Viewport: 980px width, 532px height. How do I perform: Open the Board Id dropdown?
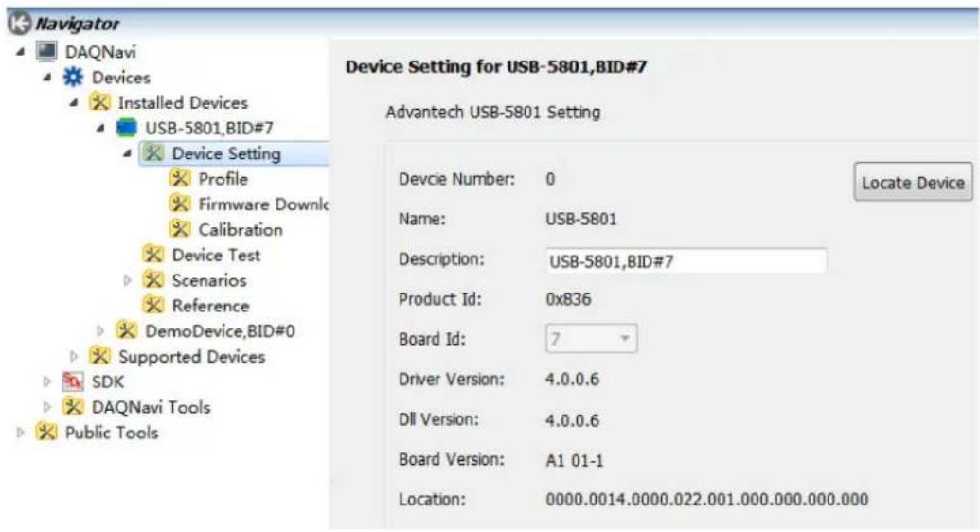pos(592,339)
